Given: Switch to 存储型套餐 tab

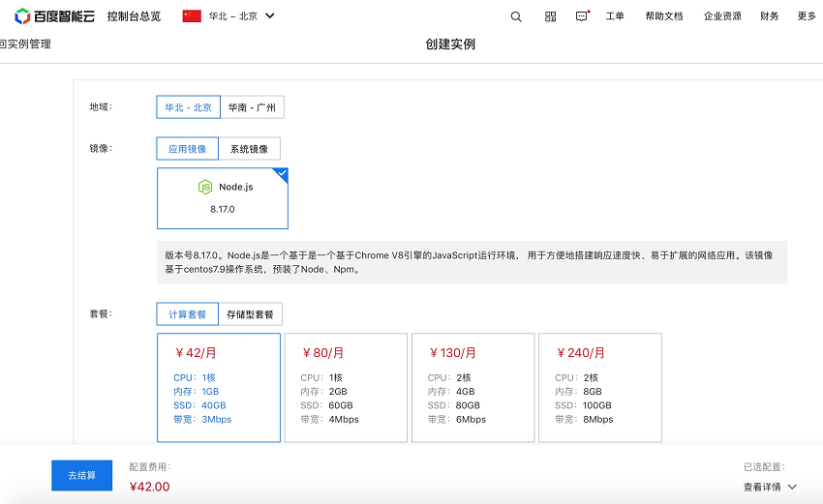Looking at the screenshot, I should click(251, 314).
